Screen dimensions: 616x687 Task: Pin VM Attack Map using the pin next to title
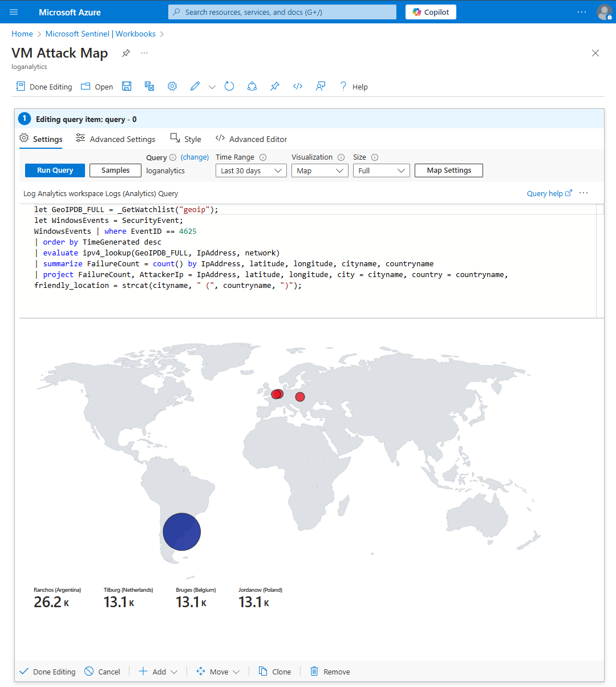[x=125, y=53]
